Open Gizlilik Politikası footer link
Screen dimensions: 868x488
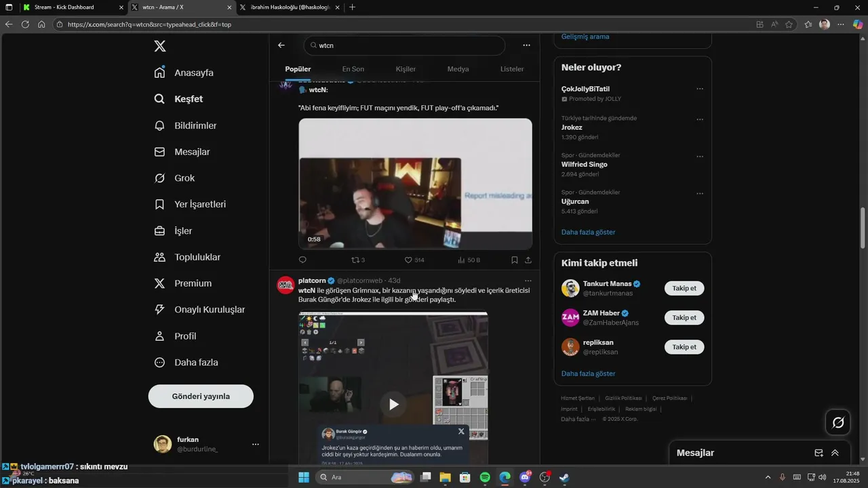(x=623, y=398)
